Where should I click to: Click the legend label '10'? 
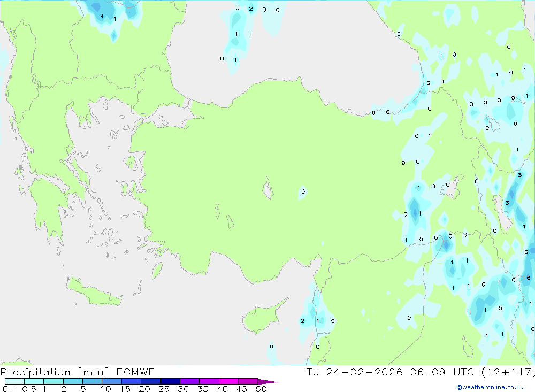click(106, 389)
